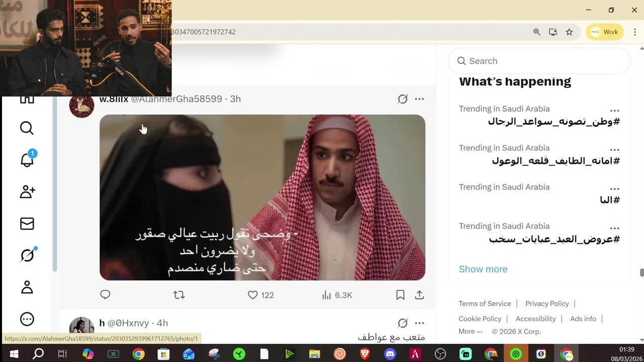This screenshot has width=644, height=362.
Task: Focus the X Search field
Action: [x=539, y=61]
